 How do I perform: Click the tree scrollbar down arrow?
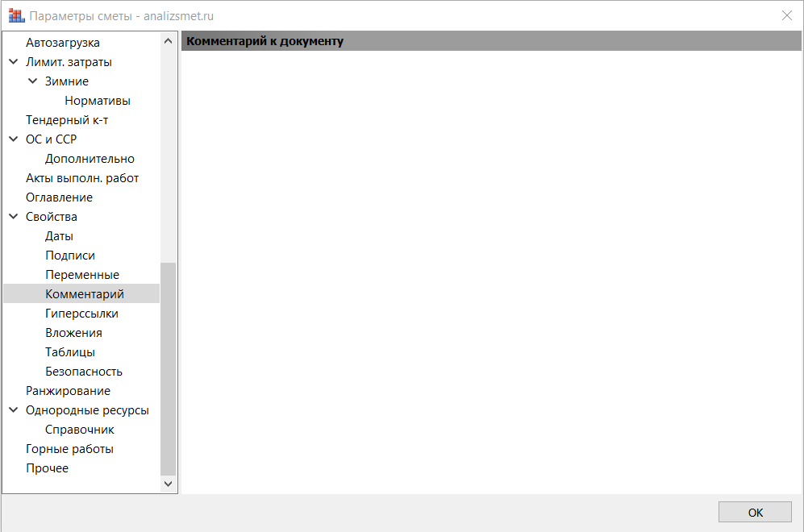tap(168, 484)
